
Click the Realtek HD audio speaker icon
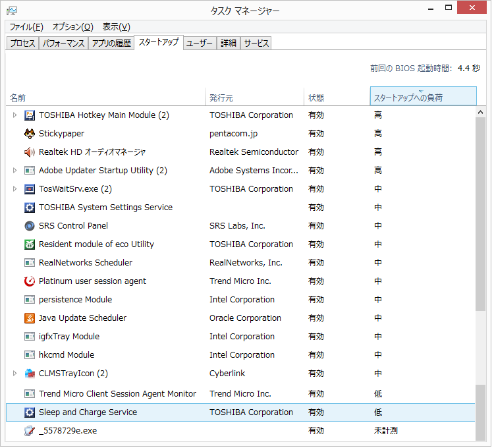point(29,152)
